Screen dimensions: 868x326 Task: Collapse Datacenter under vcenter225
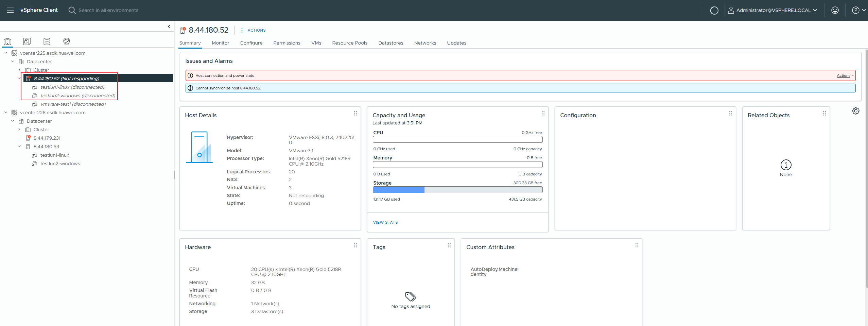(x=13, y=62)
